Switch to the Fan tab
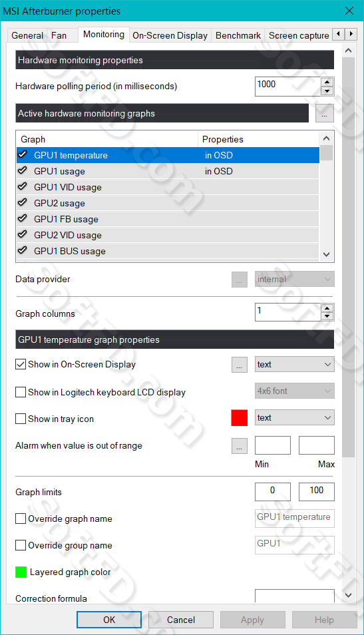 [x=59, y=35]
